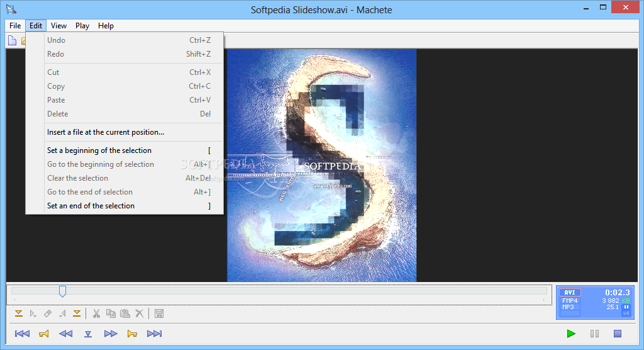Click the go to selection end arrow icon
Image resolution: width=644 pixels, height=350 pixels.
(x=62, y=314)
